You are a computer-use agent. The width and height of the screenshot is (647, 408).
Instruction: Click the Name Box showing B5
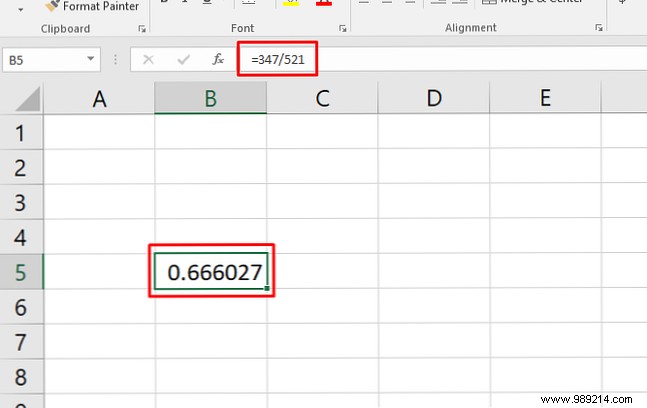point(43,60)
